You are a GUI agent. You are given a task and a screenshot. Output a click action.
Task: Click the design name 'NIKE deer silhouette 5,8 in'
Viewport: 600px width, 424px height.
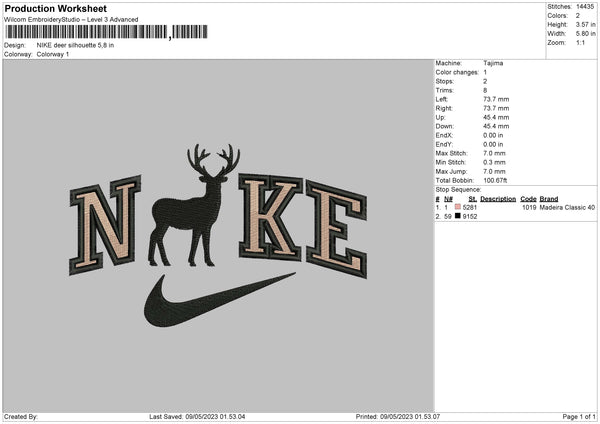[x=75, y=45]
